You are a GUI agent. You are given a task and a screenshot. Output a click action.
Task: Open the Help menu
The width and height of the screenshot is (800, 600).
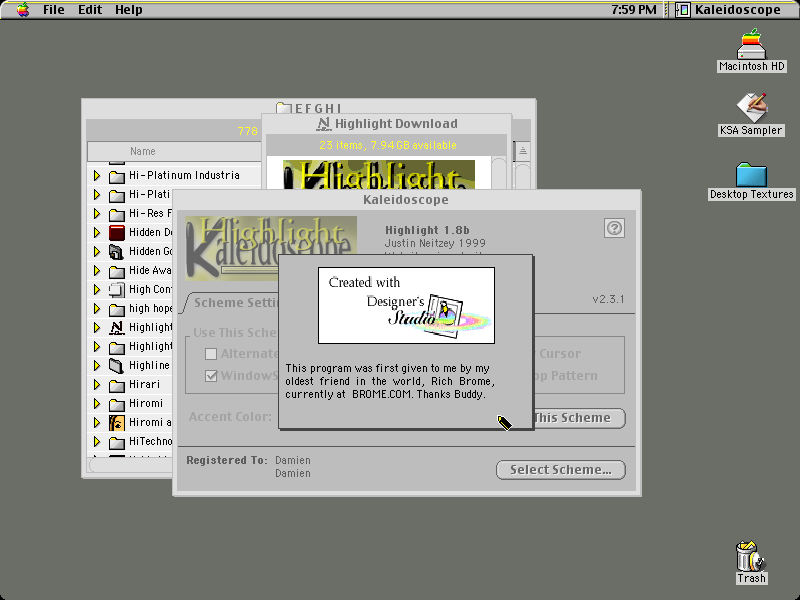pos(129,10)
